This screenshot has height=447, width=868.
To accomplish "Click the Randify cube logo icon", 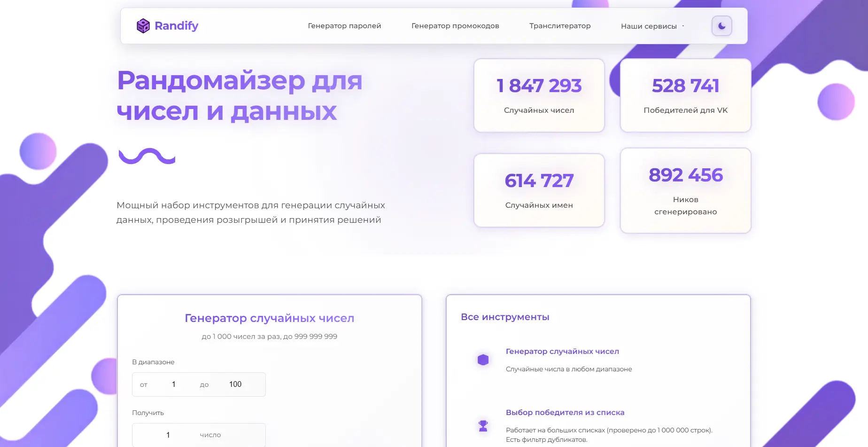I will 142,26.
